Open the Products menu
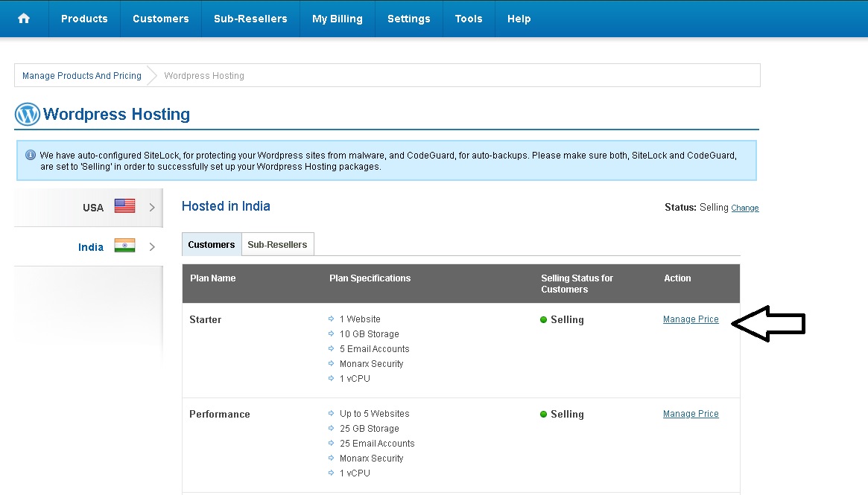The image size is (868, 495). click(84, 19)
